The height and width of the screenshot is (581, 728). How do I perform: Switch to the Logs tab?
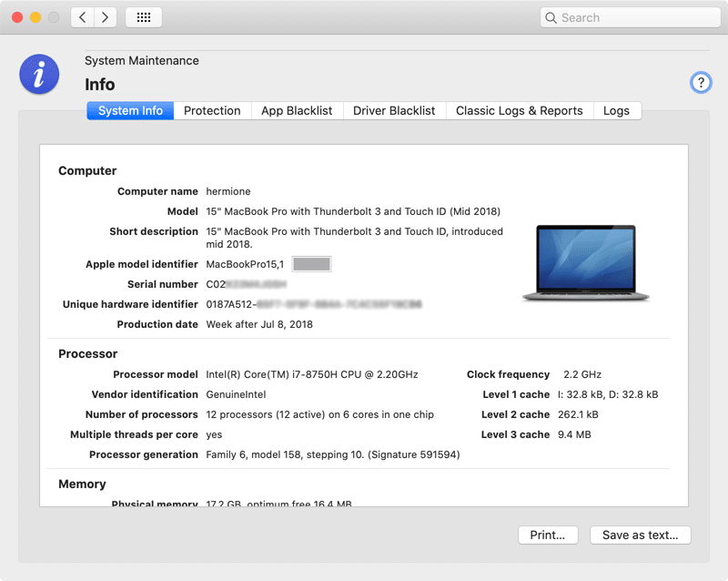(x=617, y=110)
